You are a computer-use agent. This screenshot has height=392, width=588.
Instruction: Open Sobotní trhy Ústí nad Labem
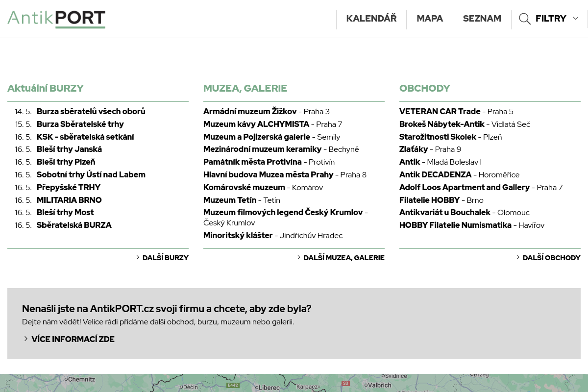[91, 175]
